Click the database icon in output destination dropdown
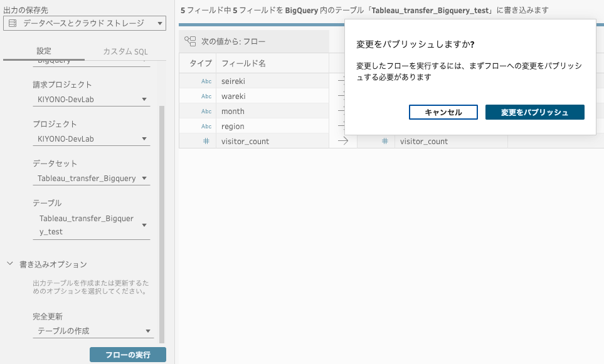 click(13, 23)
